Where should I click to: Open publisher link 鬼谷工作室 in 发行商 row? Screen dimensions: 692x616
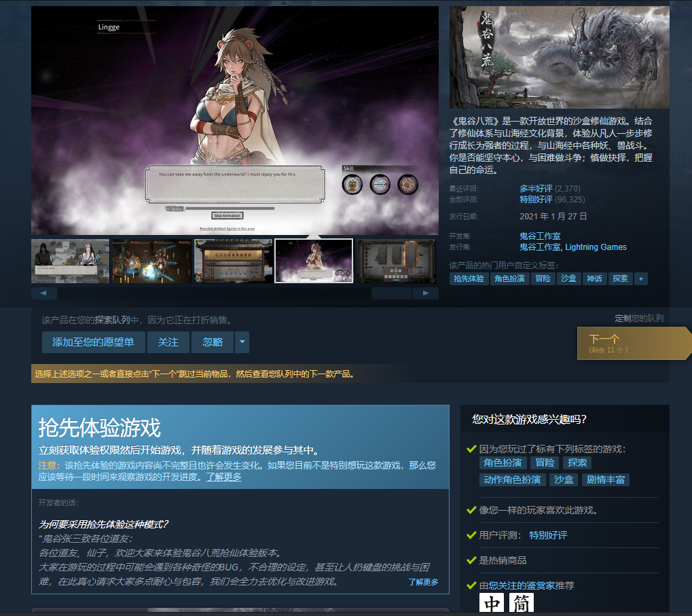[x=540, y=247]
